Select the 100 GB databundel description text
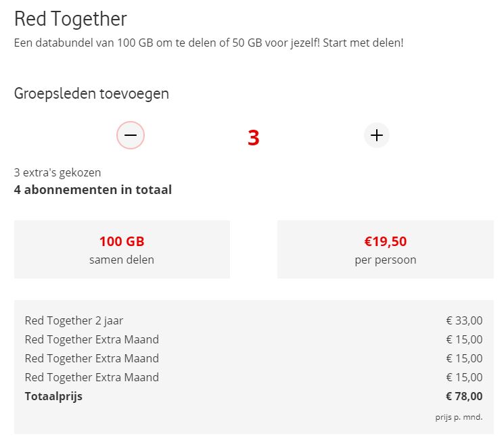 tap(208, 43)
